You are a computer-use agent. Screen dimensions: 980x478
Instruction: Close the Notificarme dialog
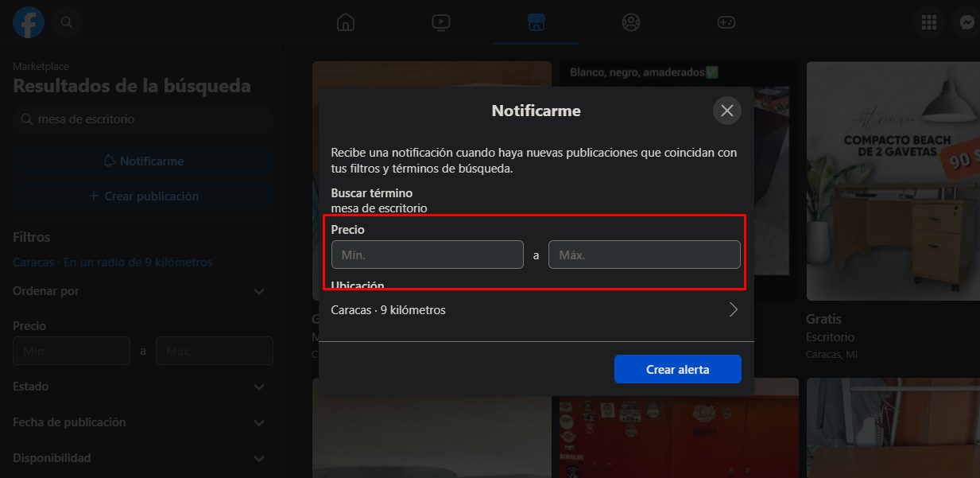click(726, 111)
